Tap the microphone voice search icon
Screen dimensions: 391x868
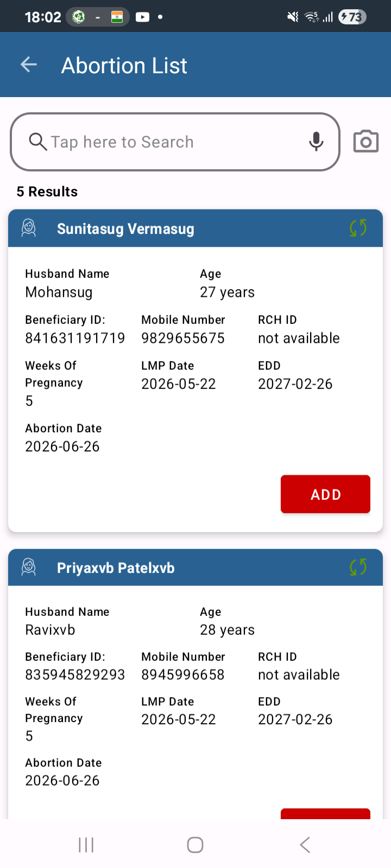(x=316, y=142)
